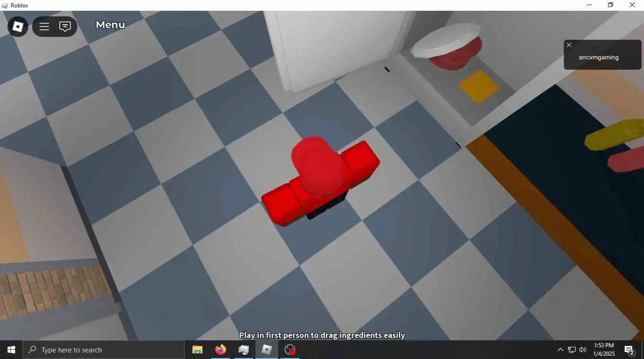Open the Windows Start menu

click(11, 350)
